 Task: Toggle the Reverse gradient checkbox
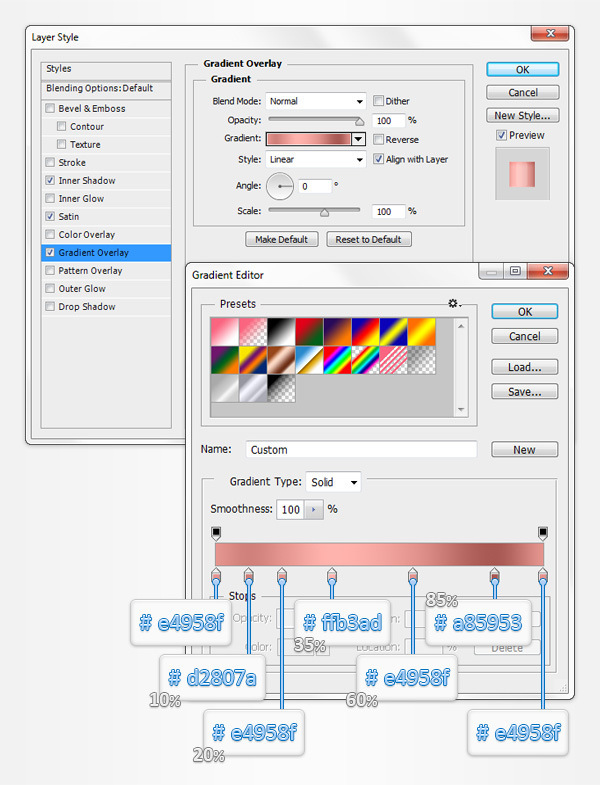379,140
